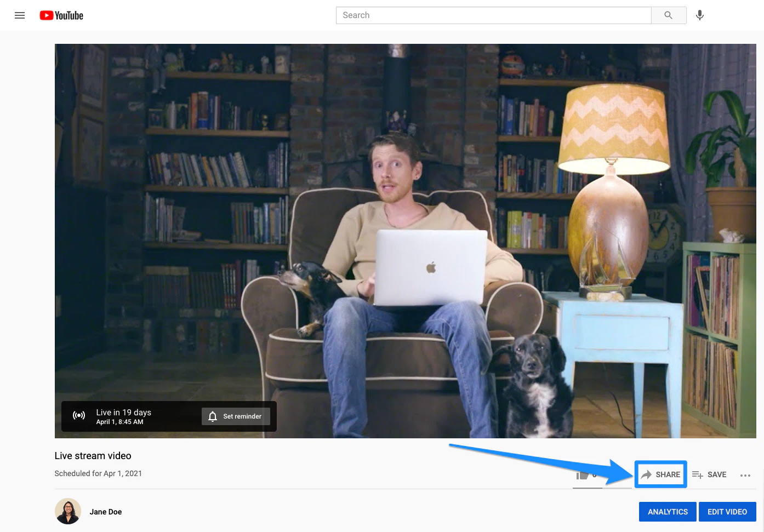Click the Share arrow icon
The height and width of the screenshot is (532, 764).
[x=647, y=474]
